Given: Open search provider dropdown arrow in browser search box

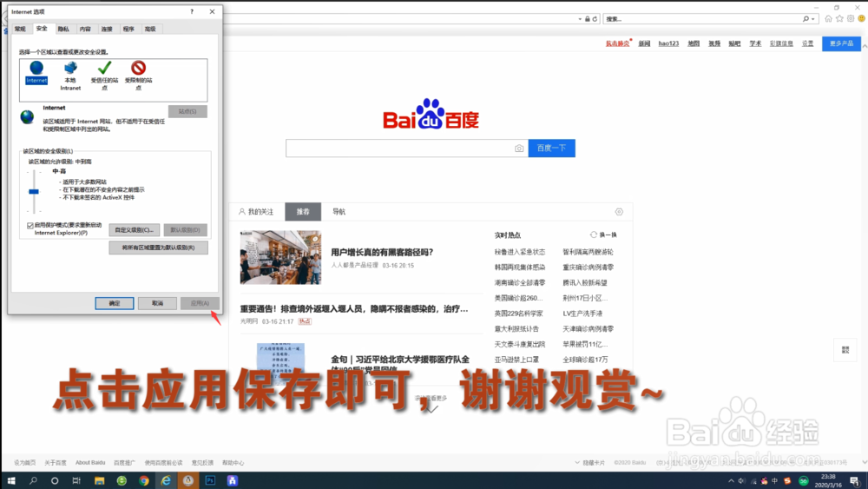Looking at the screenshot, I should coord(813,19).
